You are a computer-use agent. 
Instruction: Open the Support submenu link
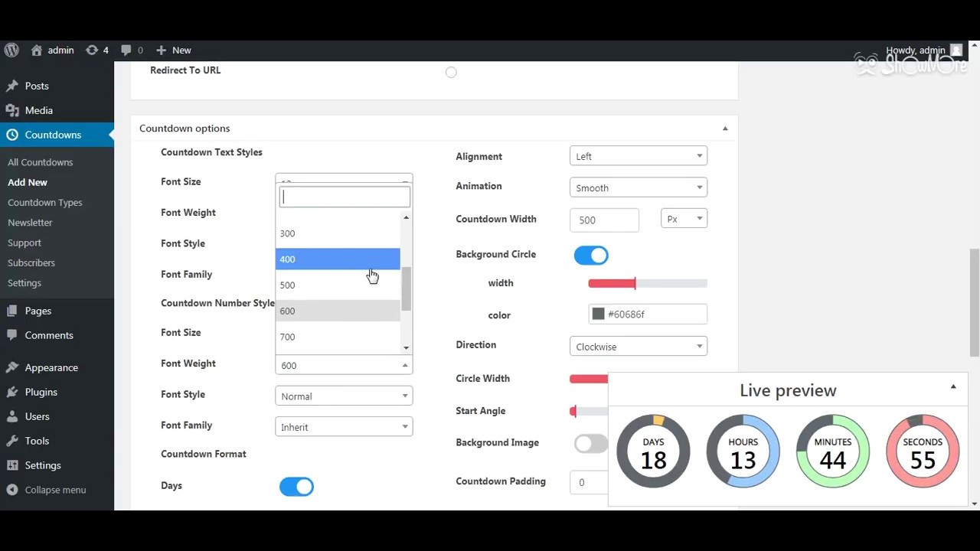pyautogui.click(x=24, y=243)
